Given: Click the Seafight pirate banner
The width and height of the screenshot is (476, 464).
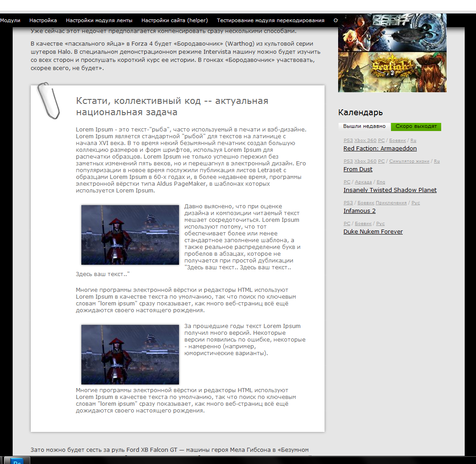Looking at the screenshot, I should click(392, 72).
